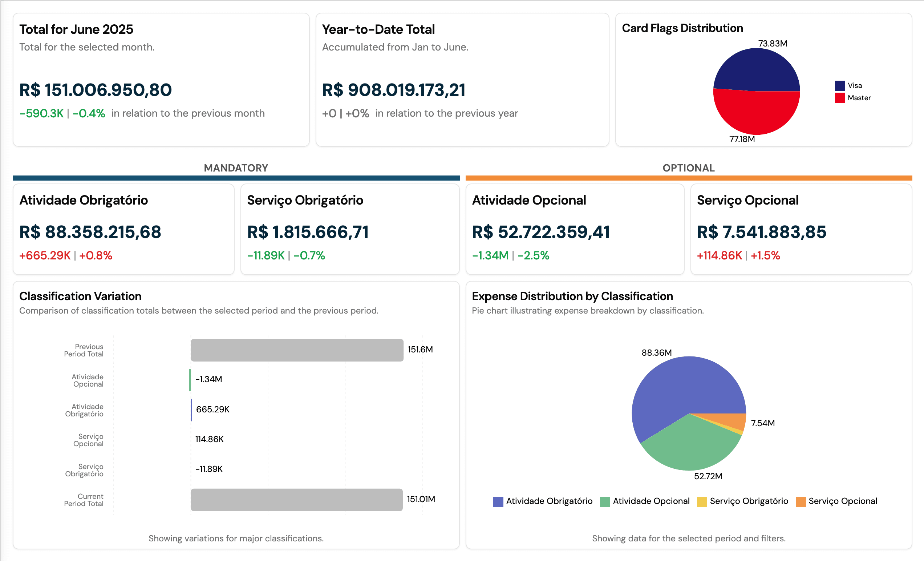This screenshot has height=561, width=924.
Task: Toggle the Atividade Opcional legend entry
Action: 645,501
